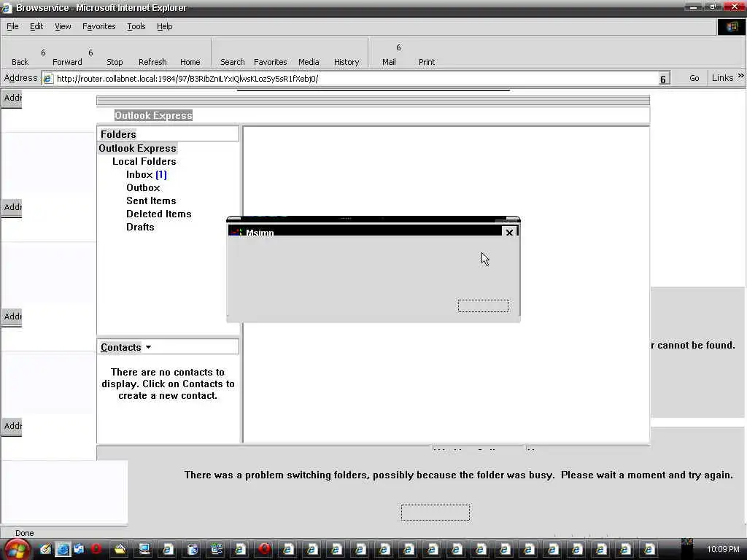Click the Go button

click(694, 78)
